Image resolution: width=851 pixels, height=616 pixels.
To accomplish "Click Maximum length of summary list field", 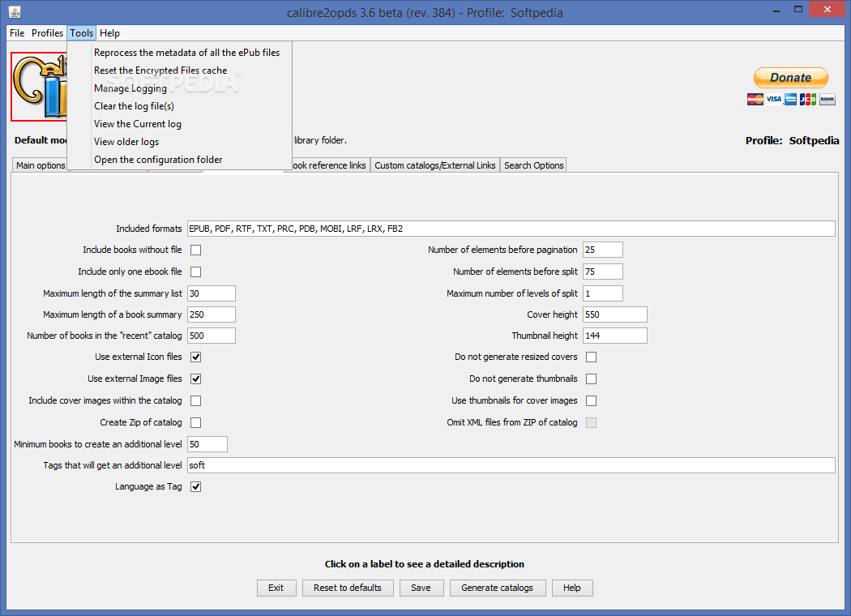I will [211, 293].
